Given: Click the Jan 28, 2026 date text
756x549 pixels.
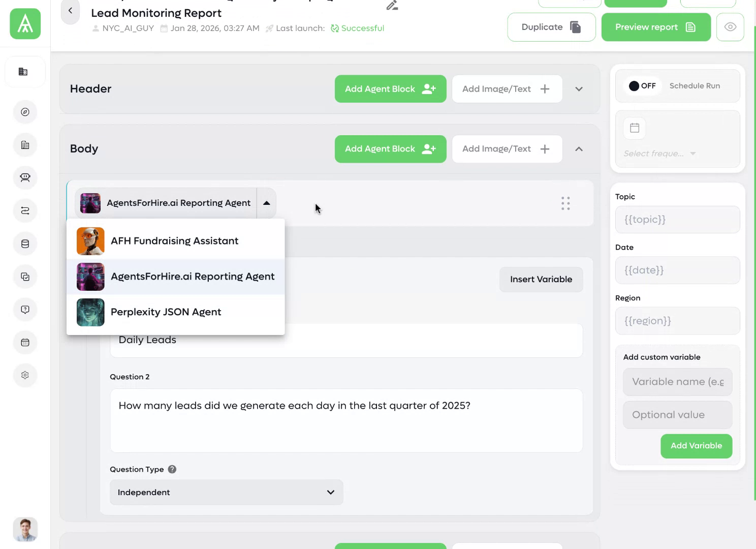Looking at the screenshot, I should [x=215, y=28].
